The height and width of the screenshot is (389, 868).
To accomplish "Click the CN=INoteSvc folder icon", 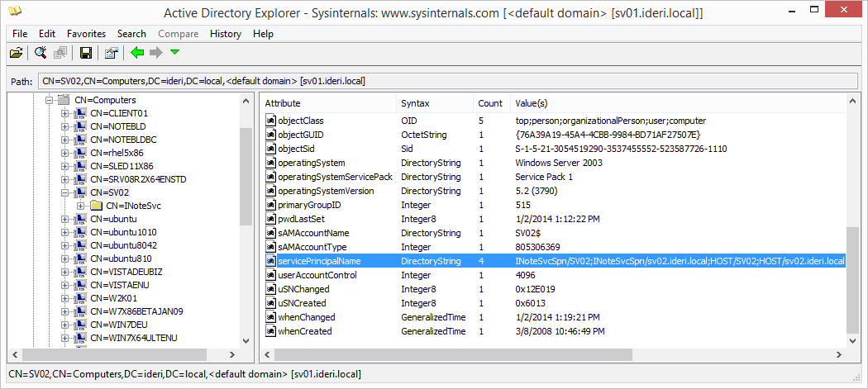I will [97, 206].
